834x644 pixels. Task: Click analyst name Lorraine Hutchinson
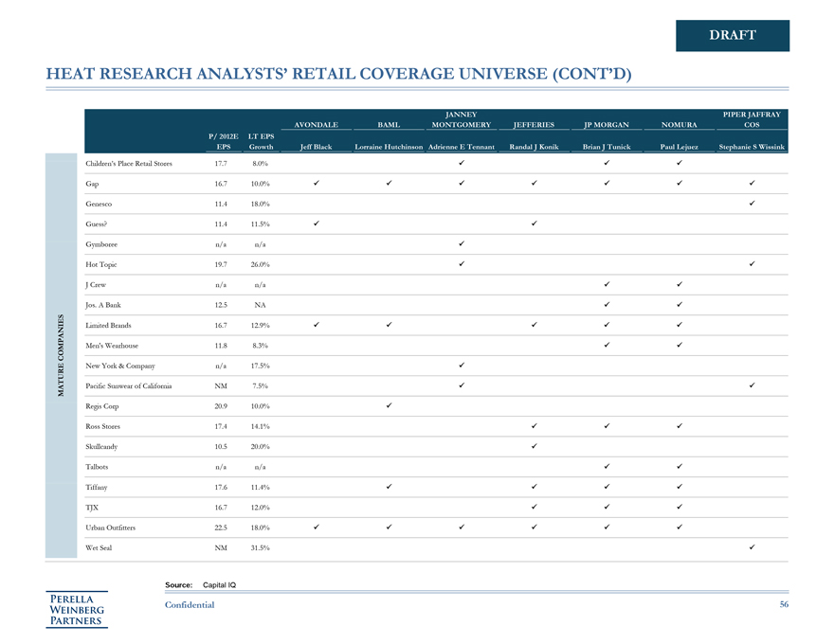[389, 147]
